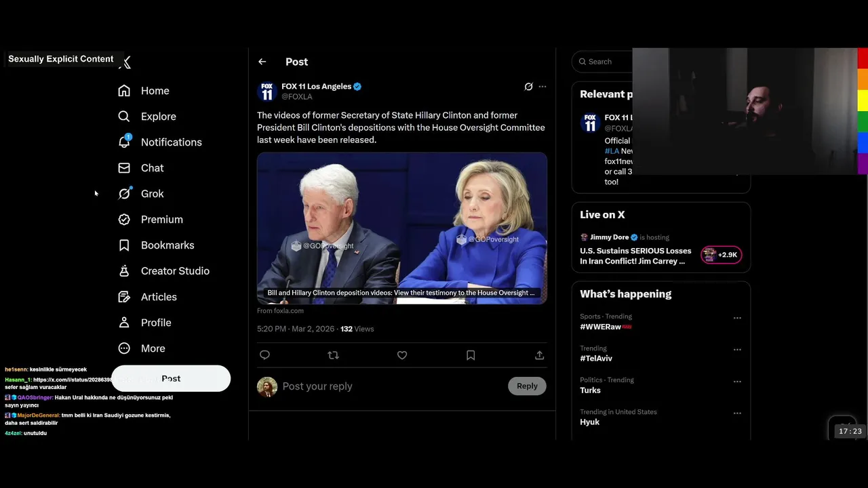Repost the FOX 11 post
This screenshot has height=488, width=868.
coord(333,355)
